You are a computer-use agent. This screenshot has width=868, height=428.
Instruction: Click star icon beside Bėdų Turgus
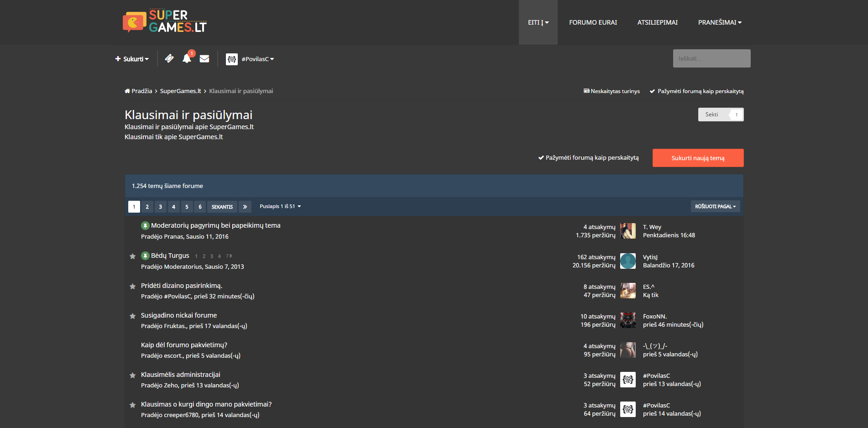132,256
